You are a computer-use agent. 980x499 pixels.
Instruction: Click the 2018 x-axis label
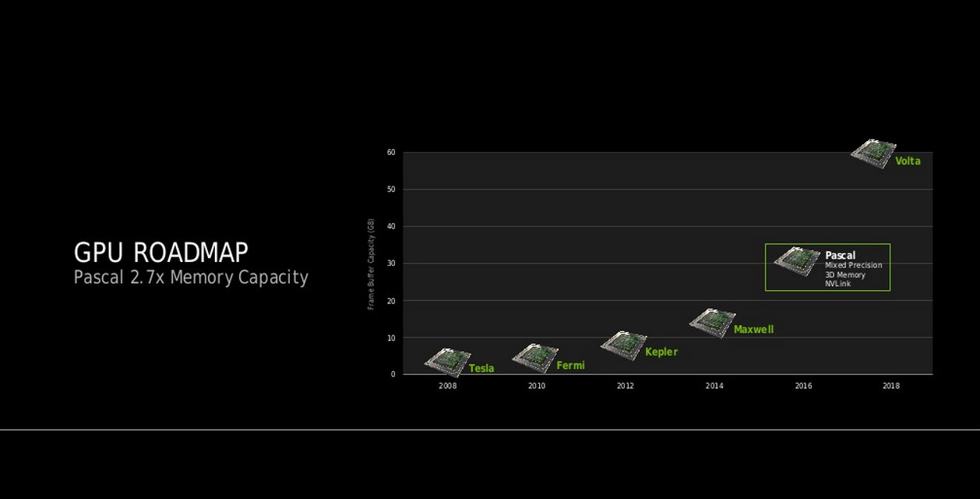[x=891, y=386]
